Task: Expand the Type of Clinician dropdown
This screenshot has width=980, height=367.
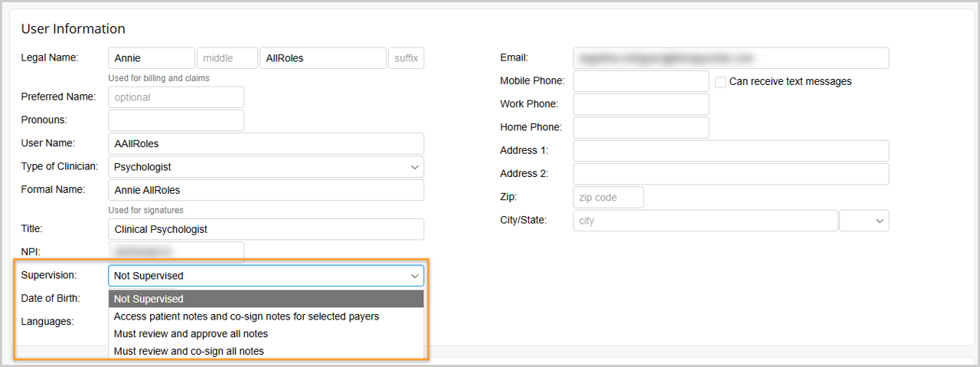Action: click(x=266, y=167)
